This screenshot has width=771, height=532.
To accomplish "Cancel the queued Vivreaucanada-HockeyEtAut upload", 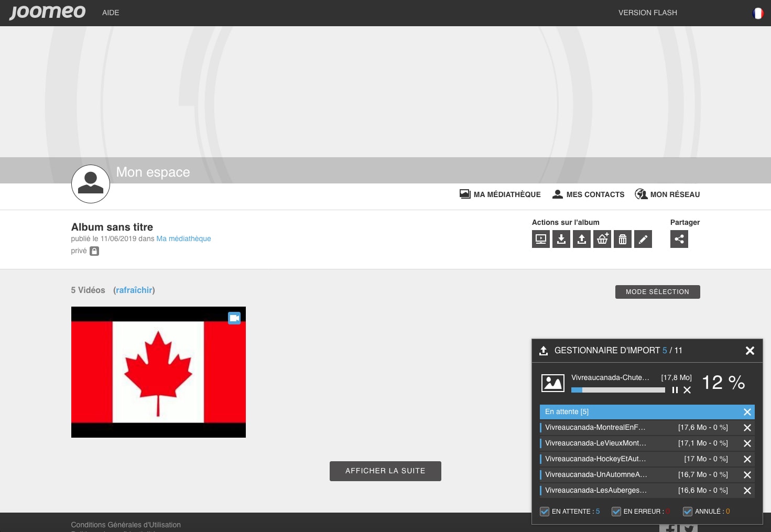I will coord(747,459).
